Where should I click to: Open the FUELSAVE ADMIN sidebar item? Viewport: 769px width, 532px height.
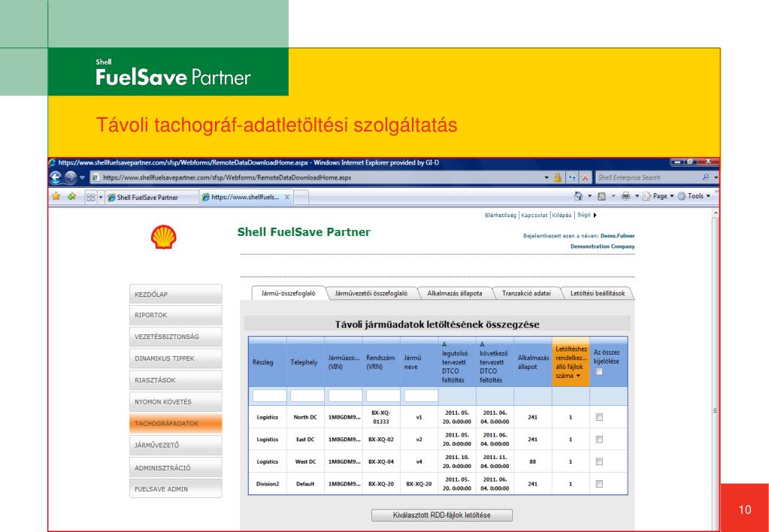click(176, 489)
